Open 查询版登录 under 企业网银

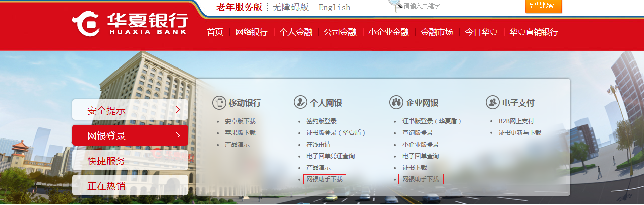point(418,133)
